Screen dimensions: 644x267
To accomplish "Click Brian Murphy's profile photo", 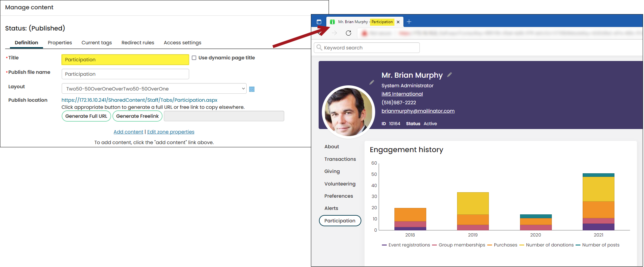I will click(348, 112).
